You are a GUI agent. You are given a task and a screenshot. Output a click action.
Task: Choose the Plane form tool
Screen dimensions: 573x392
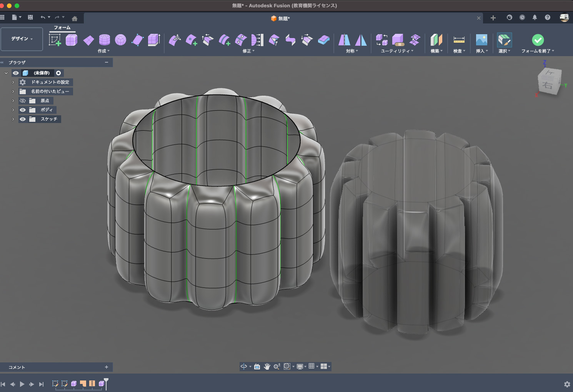click(88, 40)
